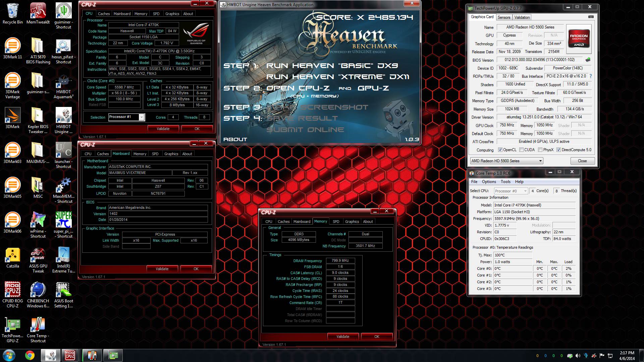Click the Core Temp Frequency value field
Viewport: 644px width, 362px height.
tap(534, 219)
